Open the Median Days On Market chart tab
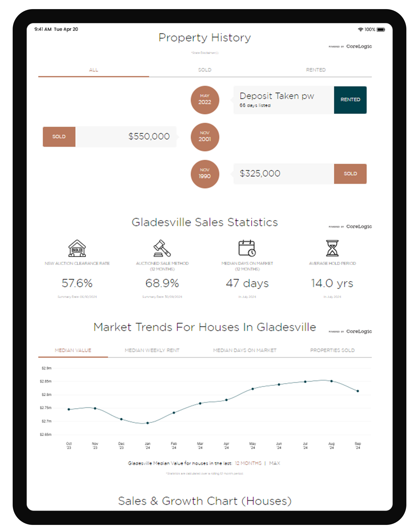The height and width of the screenshot is (532, 417). (245, 350)
